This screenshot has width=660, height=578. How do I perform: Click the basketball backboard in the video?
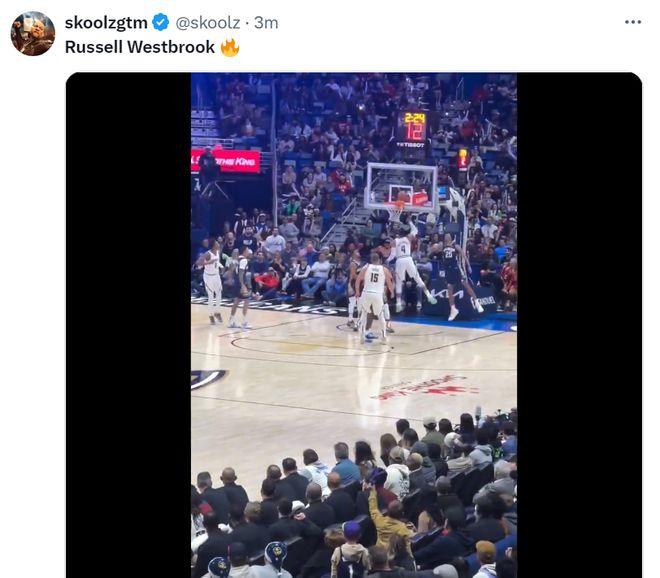pyautogui.click(x=402, y=187)
